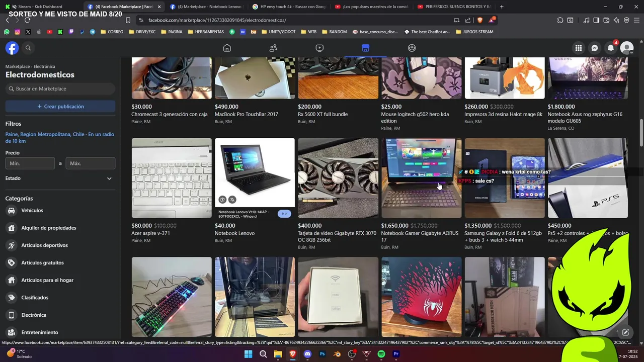
Task: Open the CORREO bookmarks folder
Action: pos(112,32)
